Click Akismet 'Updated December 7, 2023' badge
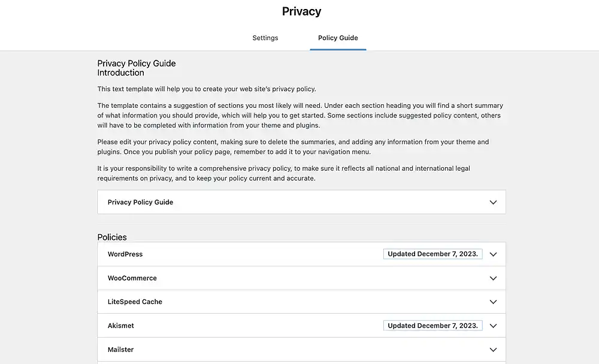The height and width of the screenshot is (364, 599). click(x=432, y=326)
